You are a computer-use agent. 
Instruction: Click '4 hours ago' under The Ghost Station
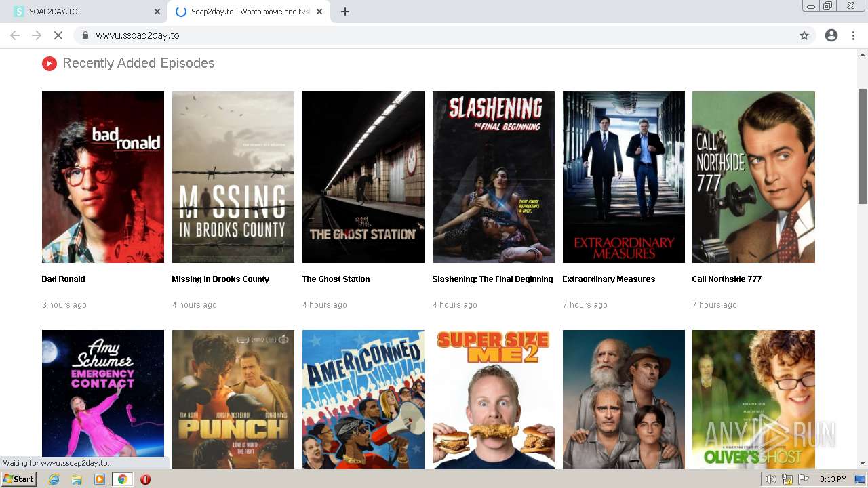[x=325, y=305]
